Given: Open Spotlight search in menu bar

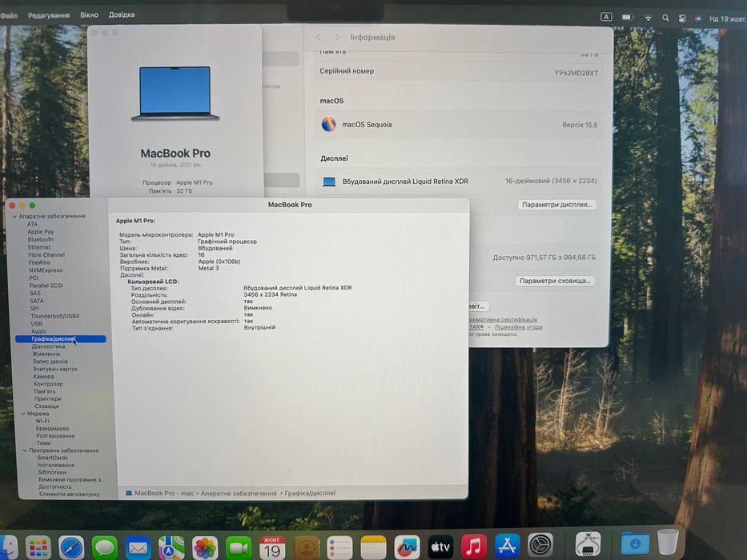Looking at the screenshot, I should tap(665, 18).
